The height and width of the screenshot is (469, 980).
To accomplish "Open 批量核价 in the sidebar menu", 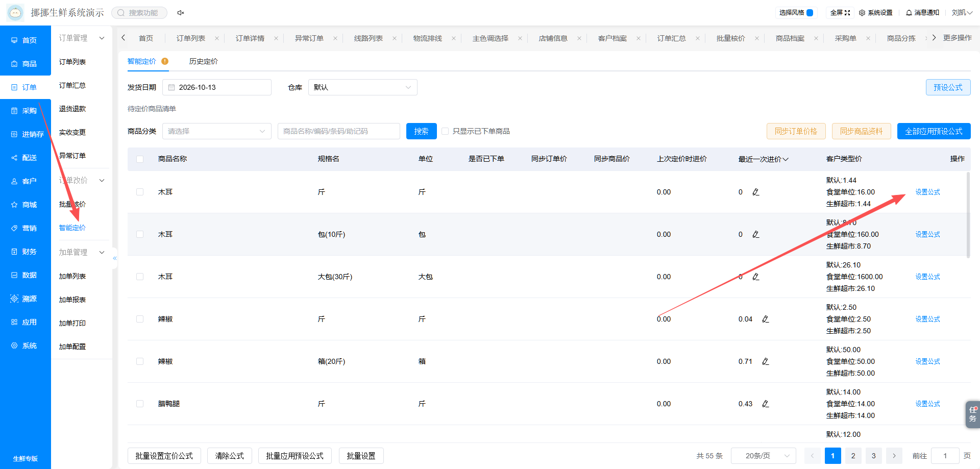I will (x=72, y=204).
